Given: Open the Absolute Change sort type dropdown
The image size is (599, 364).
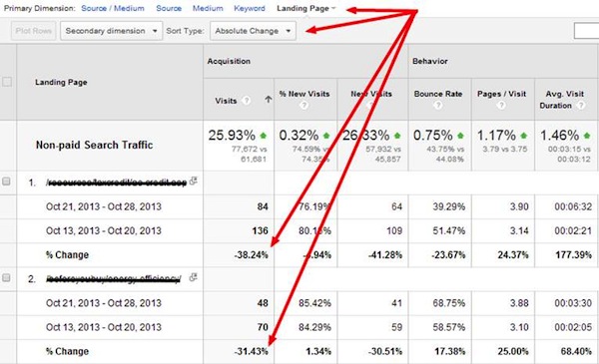Looking at the screenshot, I should click(253, 31).
